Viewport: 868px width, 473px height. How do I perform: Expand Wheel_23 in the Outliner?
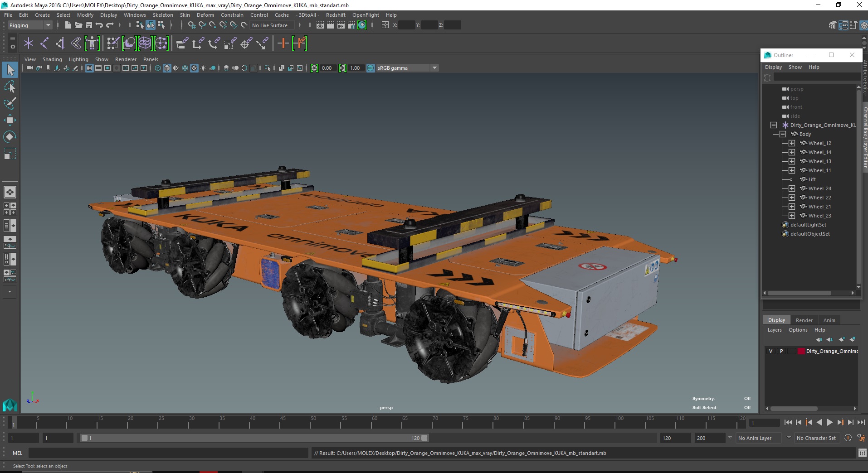[x=792, y=216]
